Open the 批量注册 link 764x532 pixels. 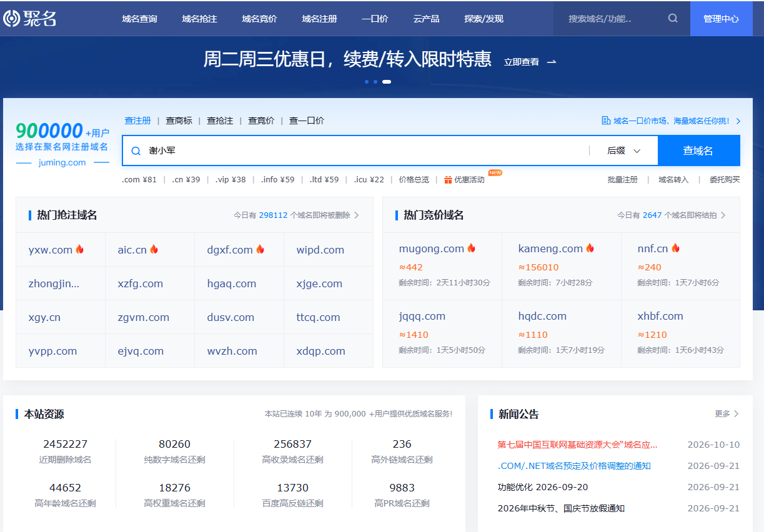coord(623,179)
